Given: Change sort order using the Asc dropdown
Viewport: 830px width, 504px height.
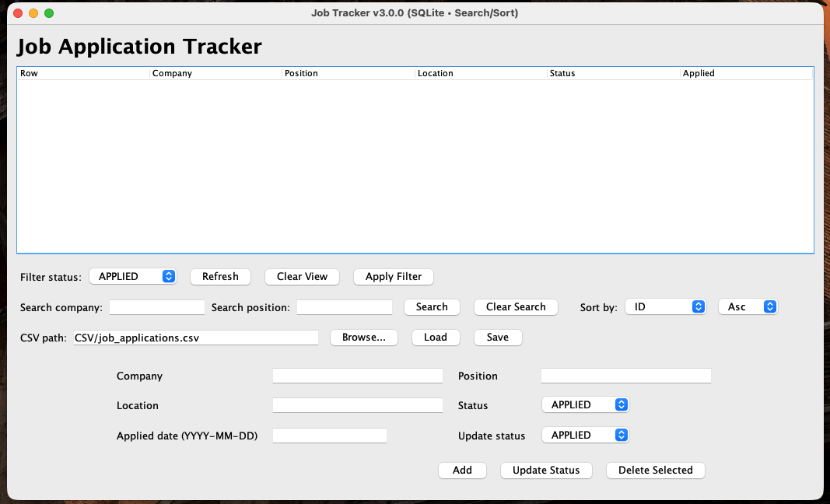Looking at the screenshot, I should [748, 306].
